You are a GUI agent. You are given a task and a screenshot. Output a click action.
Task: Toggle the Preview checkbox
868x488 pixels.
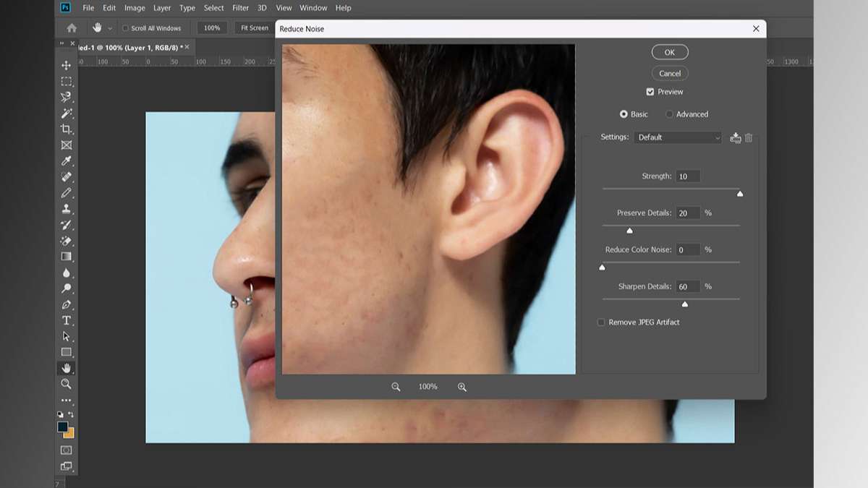(x=650, y=92)
